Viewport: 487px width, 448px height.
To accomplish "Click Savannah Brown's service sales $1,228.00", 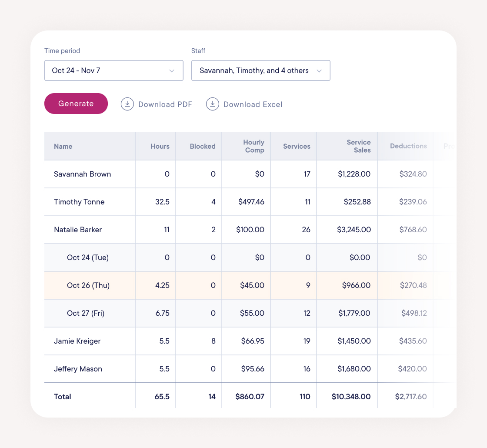I will (x=354, y=174).
